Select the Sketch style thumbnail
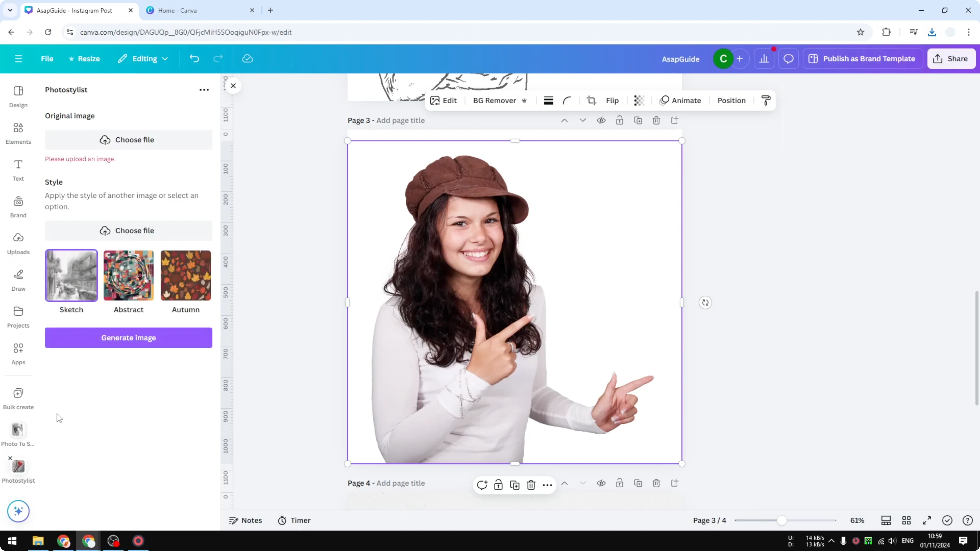This screenshot has width=980, height=551. click(71, 275)
